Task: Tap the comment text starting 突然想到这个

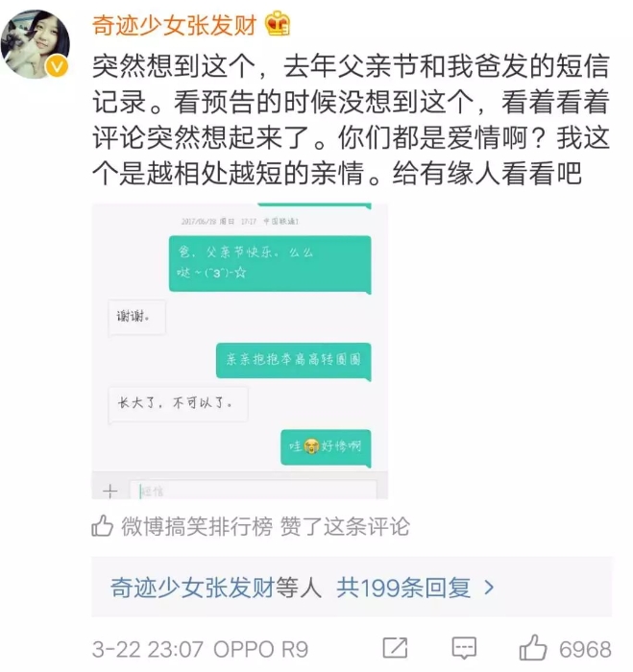Action: pos(351,120)
